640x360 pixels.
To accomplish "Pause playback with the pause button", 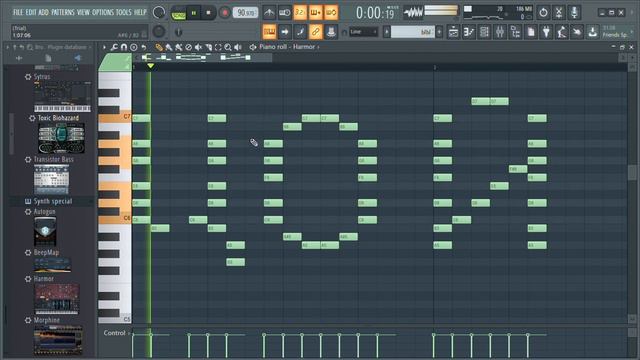I will pos(194,13).
